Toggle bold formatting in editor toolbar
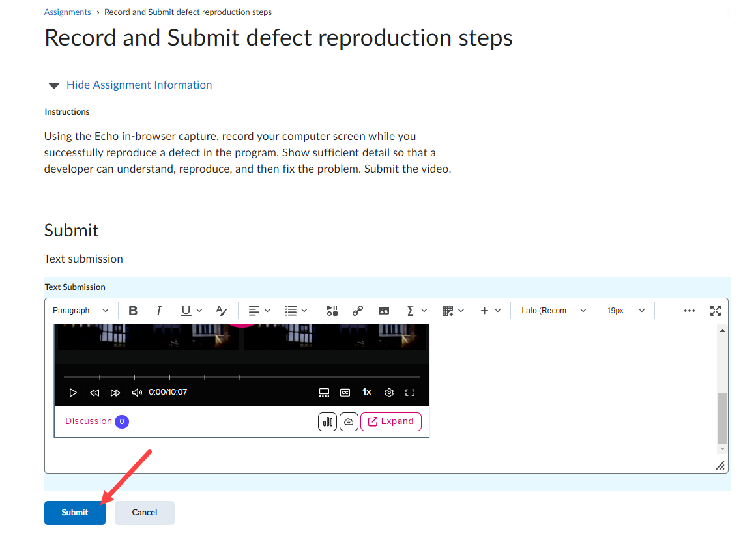 (133, 311)
